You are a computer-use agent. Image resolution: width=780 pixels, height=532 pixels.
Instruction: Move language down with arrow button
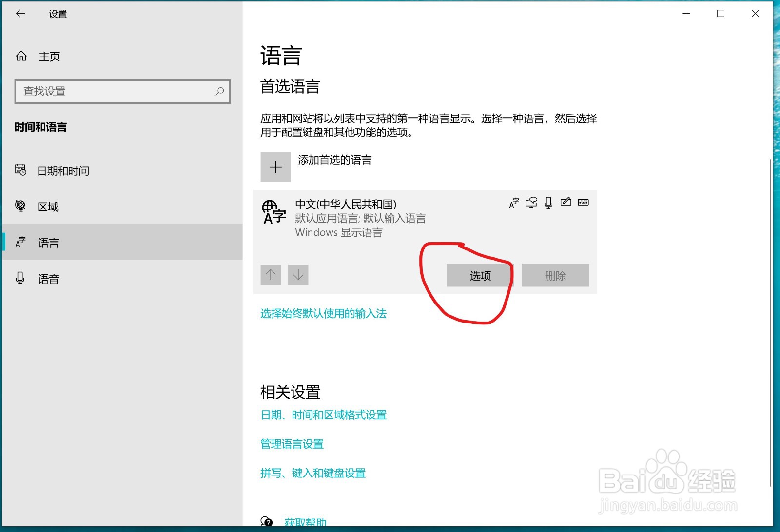(298, 275)
